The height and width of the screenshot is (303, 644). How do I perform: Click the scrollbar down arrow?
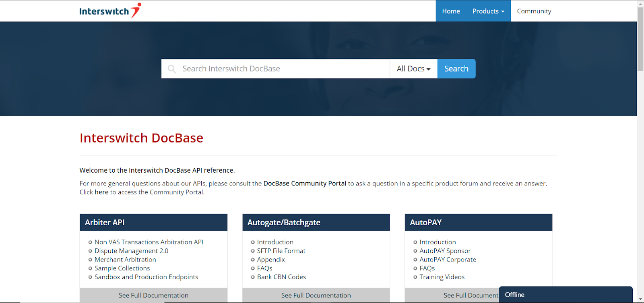click(x=640, y=299)
